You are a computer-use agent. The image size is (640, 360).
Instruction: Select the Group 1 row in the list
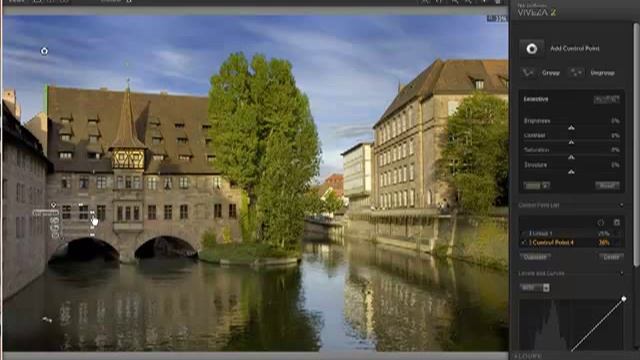click(571, 233)
